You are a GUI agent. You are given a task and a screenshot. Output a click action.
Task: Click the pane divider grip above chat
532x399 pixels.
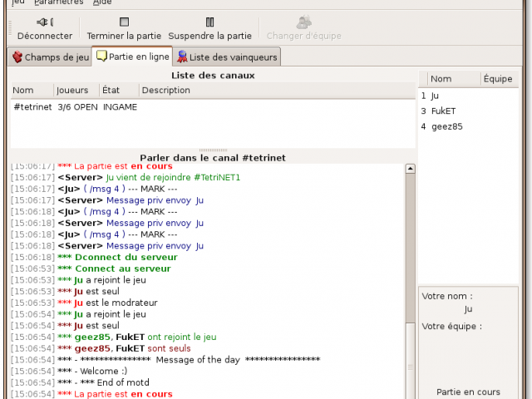coord(213,150)
